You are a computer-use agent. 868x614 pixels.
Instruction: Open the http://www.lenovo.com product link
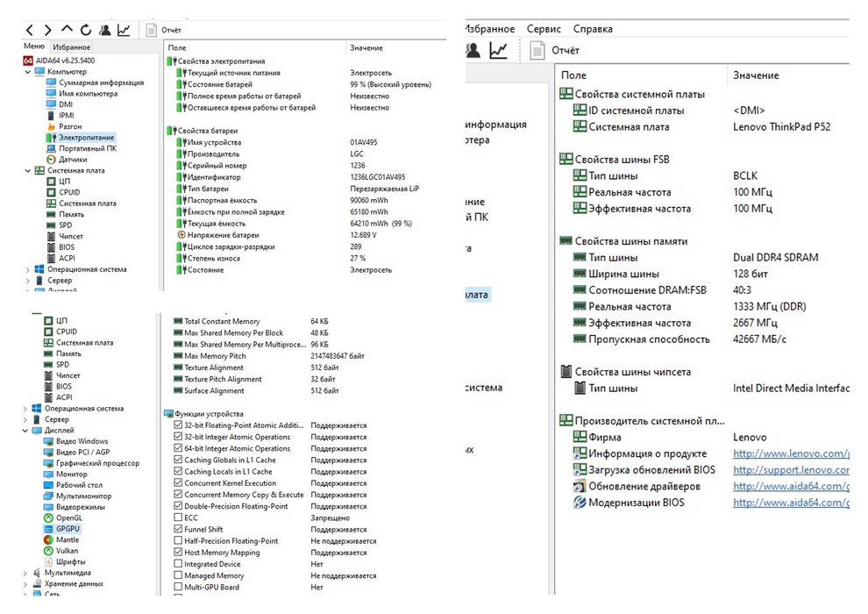pos(791,453)
